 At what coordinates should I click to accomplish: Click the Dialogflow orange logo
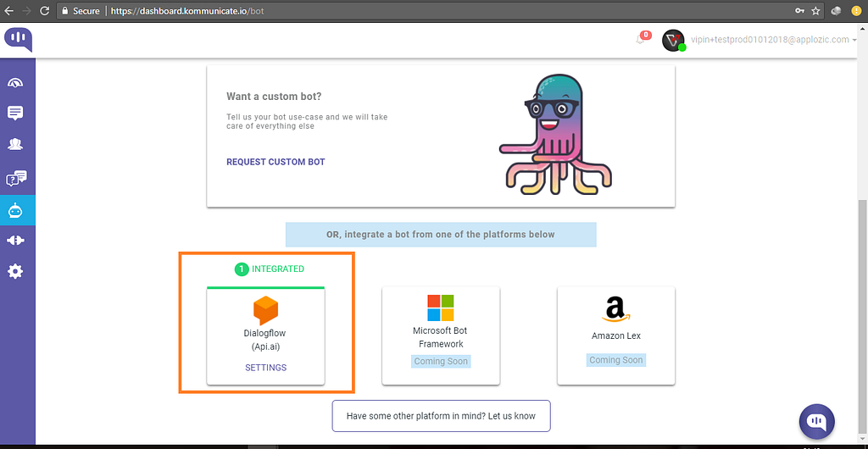click(x=265, y=310)
